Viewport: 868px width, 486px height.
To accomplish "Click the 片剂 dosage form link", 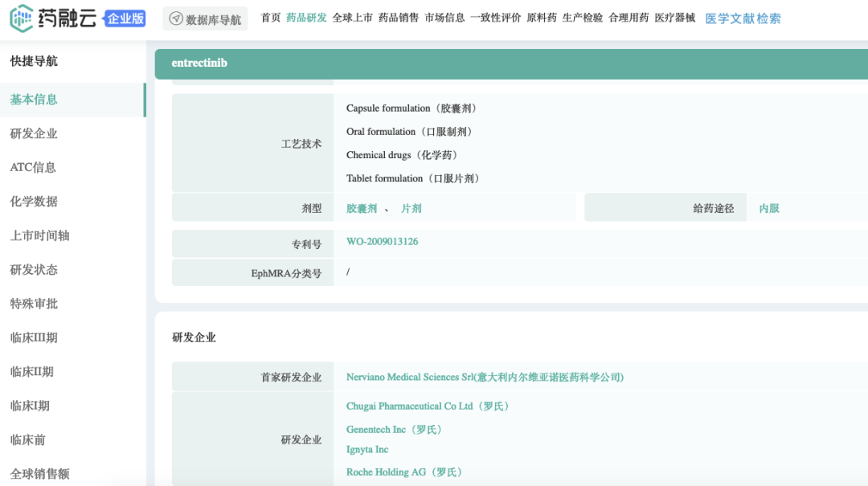I will tap(411, 208).
